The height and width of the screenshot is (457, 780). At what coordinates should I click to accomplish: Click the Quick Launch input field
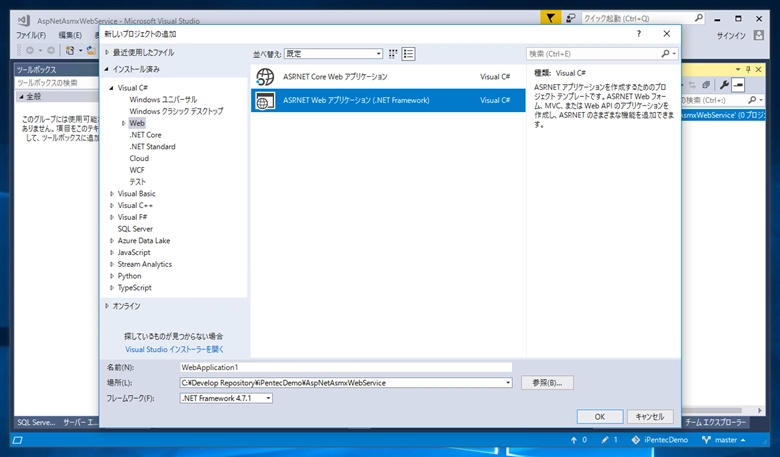click(637, 18)
